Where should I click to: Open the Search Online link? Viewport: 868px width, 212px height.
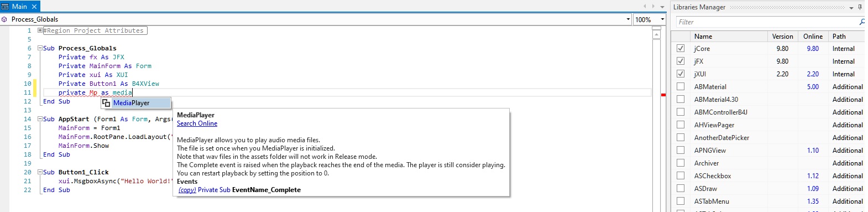point(197,123)
